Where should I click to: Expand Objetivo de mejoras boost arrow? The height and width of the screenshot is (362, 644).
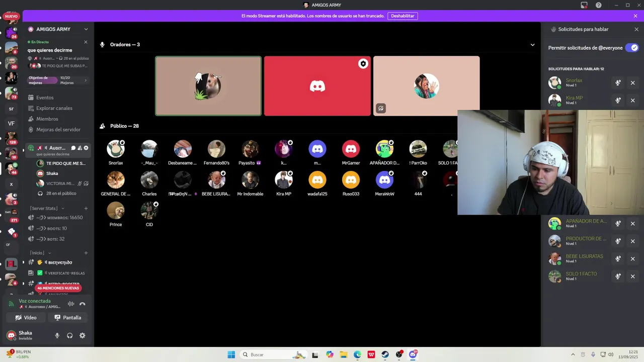click(86, 80)
